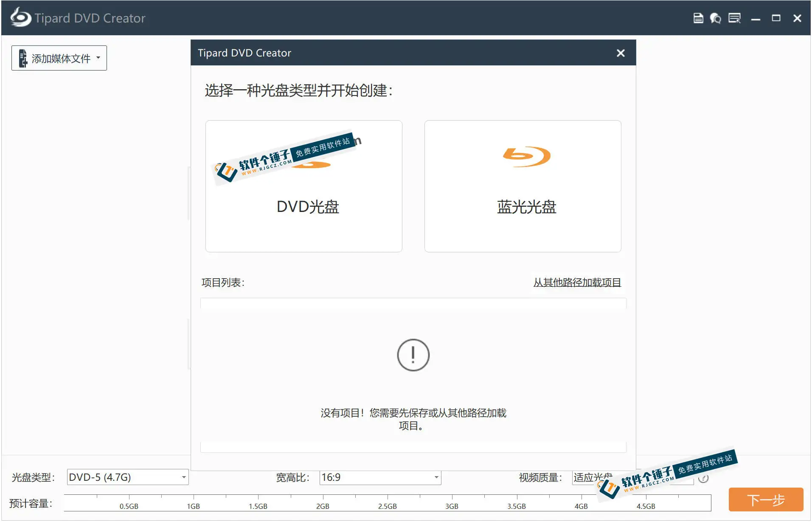
Task: Open the 从其他路径加载项目 link
Action: point(577,282)
